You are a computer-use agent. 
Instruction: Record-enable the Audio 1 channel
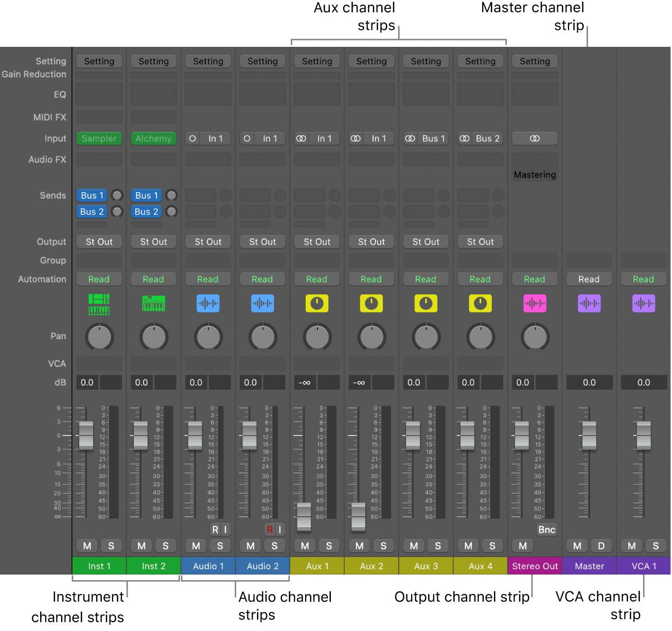coord(215,529)
